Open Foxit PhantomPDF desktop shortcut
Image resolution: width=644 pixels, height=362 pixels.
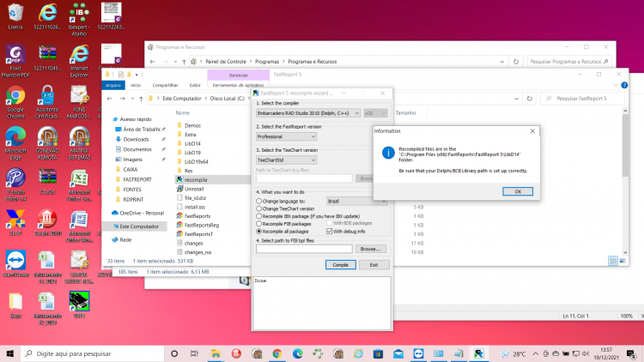pos(15,62)
